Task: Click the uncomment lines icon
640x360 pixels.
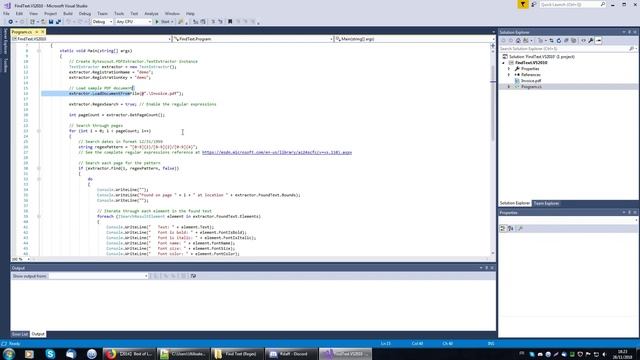Action: pos(220,22)
